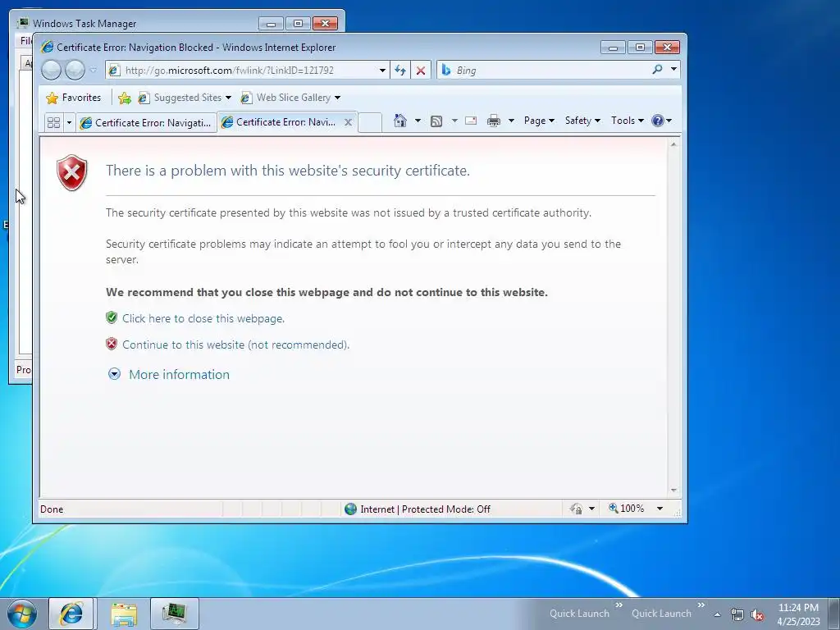Click the page scrollbar up arrow
This screenshot has height=630, width=840.
coord(673,144)
